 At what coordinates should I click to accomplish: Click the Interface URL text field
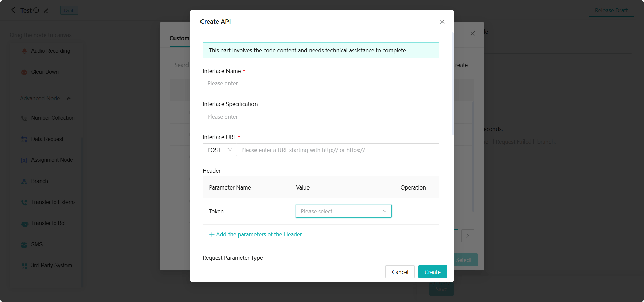[x=338, y=150]
